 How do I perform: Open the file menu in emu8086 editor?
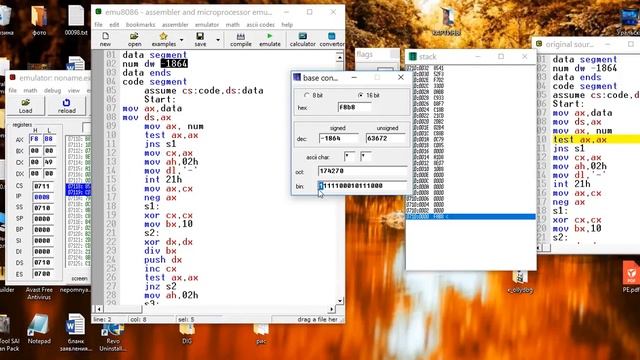[x=98, y=24]
